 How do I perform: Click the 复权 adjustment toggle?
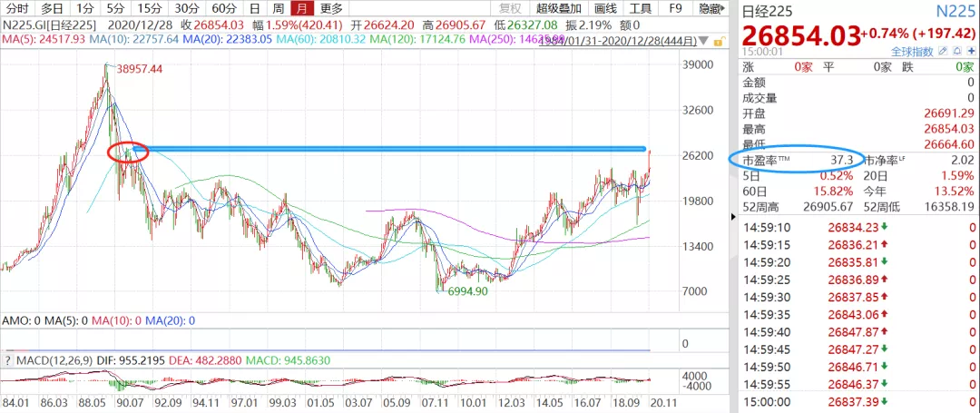pos(511,8)
